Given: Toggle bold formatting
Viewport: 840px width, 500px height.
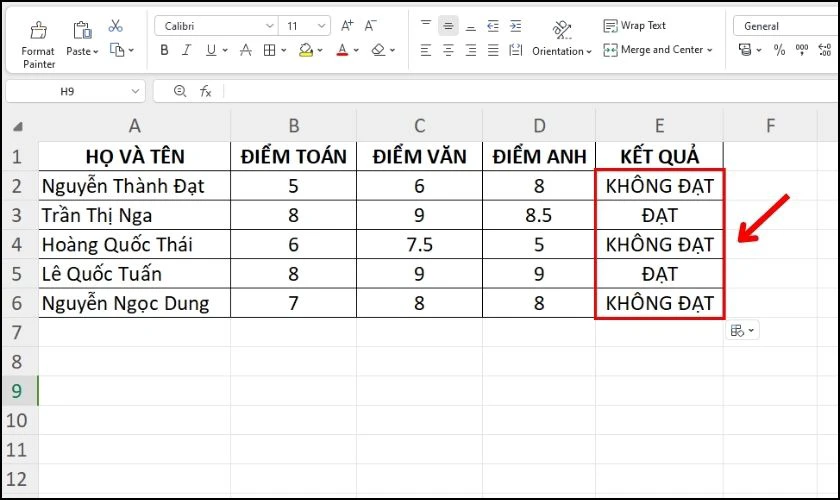Looking at the screenshot, I should pos(164,50).
